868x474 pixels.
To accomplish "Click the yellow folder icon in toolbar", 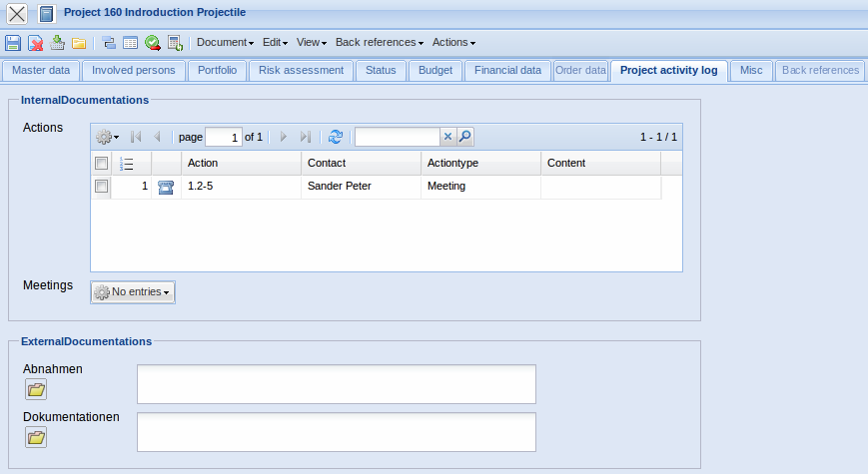I will coord(78,43).
